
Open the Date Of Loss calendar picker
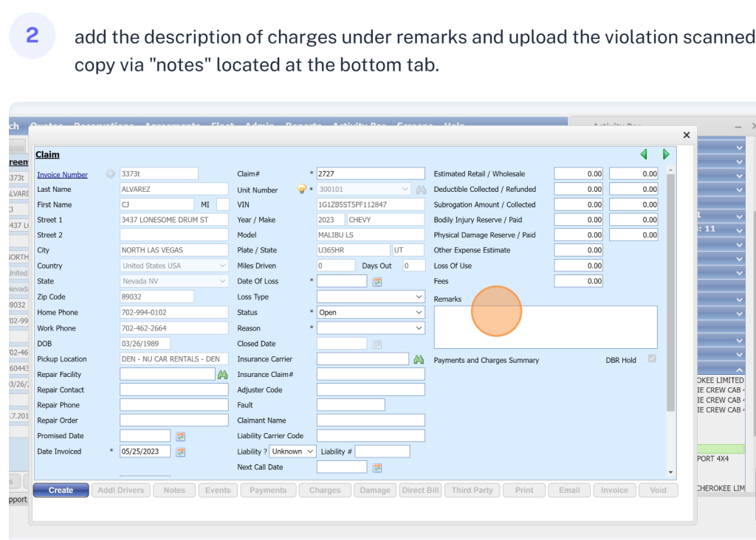point(377,282)
